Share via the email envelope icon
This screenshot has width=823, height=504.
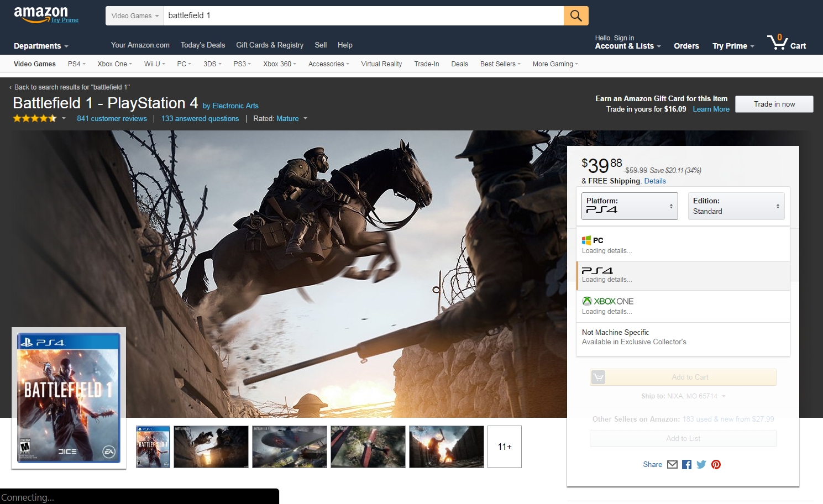tap(672, 465)
